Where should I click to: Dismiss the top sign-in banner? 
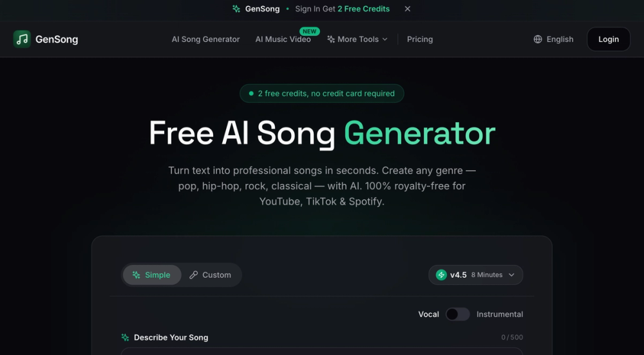click(x=408, y=8)
